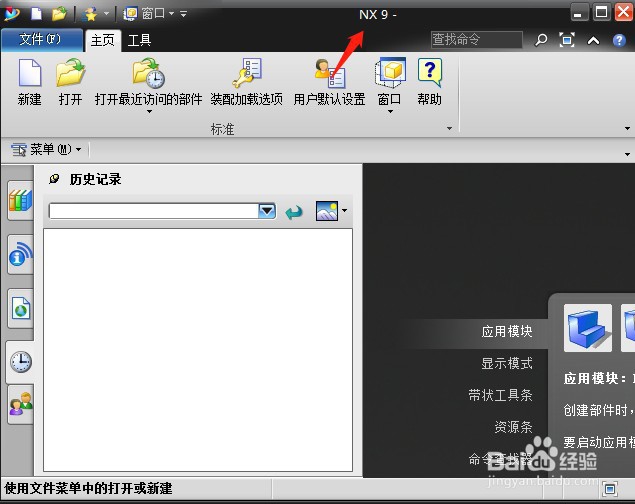635x504 pixels.
Task: Click 打开最近访问的部件 icon
Action: 148,73
